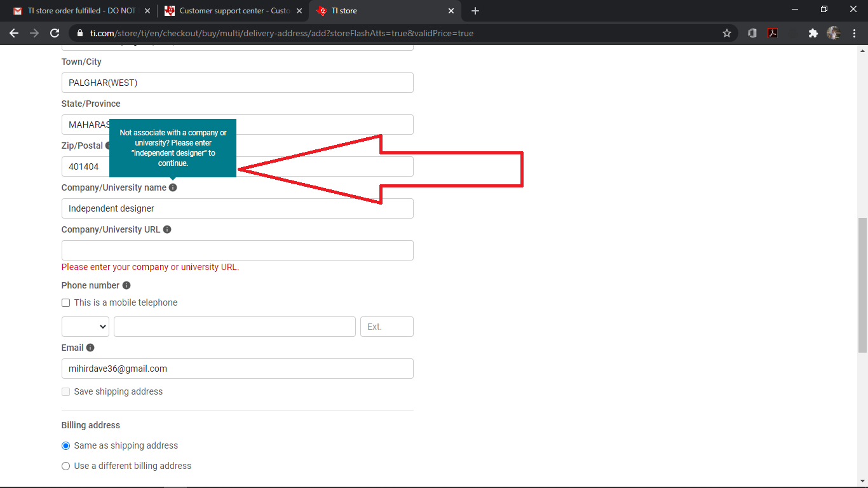Close the TI store tab

451,11
